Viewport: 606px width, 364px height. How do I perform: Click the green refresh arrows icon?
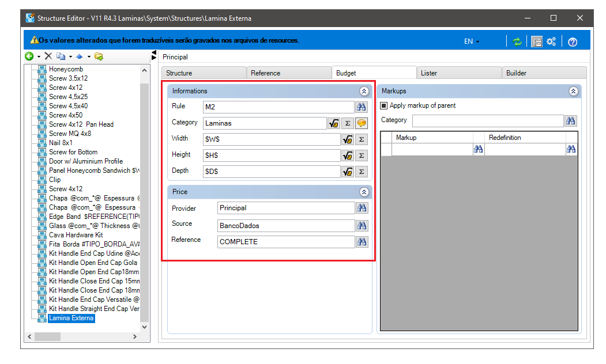pos(517,41)
